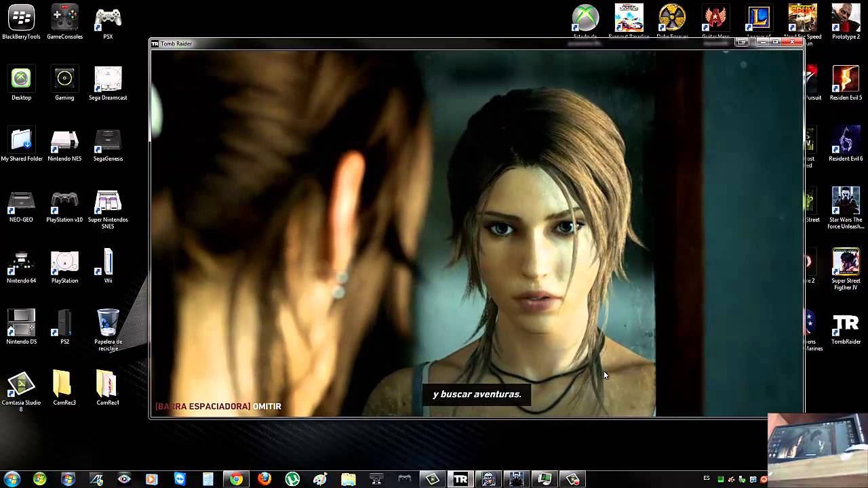Screen dimensions: 868x488
Task: Open File Explorer folder in taskbar
Action: (x=349, y=479)
